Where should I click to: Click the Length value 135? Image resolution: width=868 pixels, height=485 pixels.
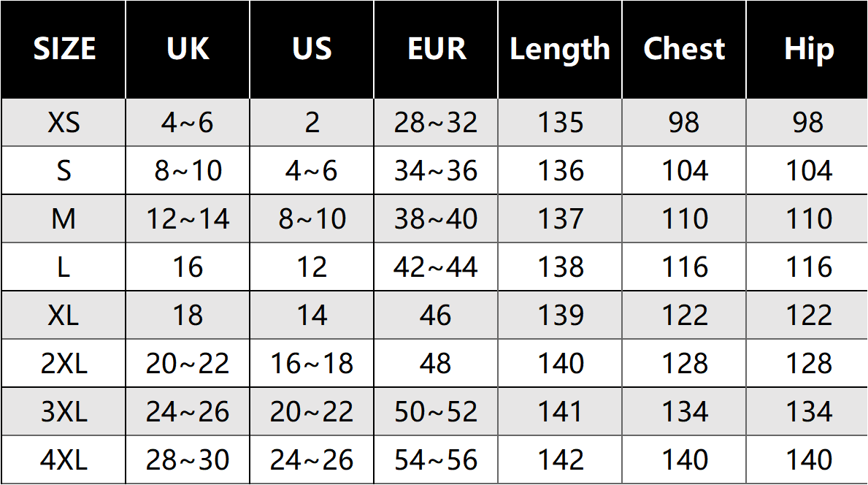(x=560, y=123)
